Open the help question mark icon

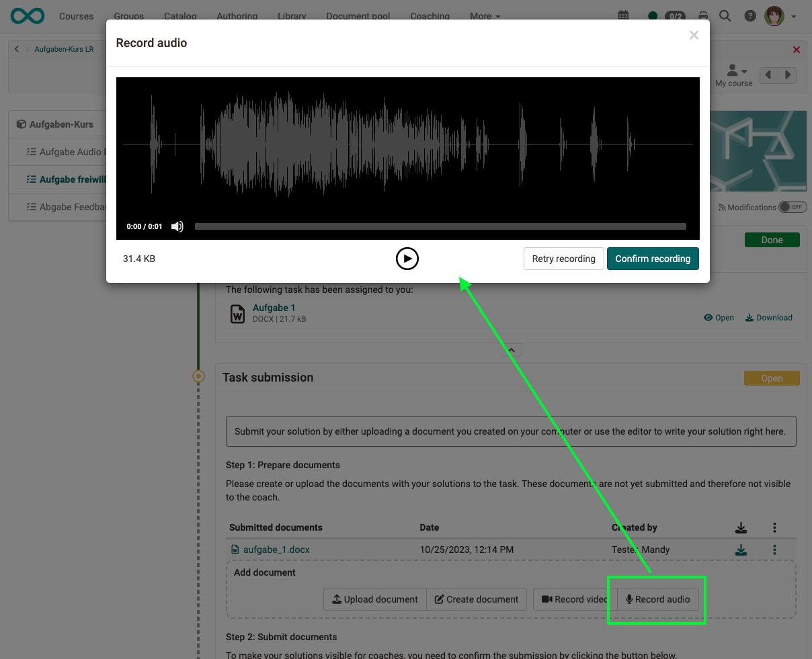click(x=749, y=15)
